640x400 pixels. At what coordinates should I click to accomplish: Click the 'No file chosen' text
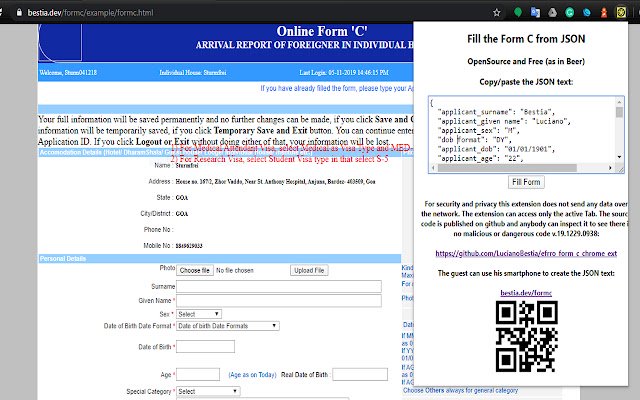click(235, 270)
